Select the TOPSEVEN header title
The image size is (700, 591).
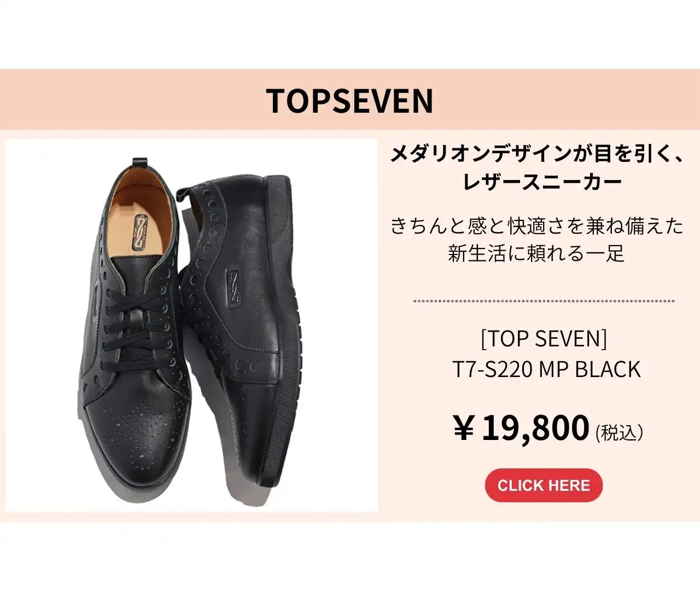click(350, 101)
